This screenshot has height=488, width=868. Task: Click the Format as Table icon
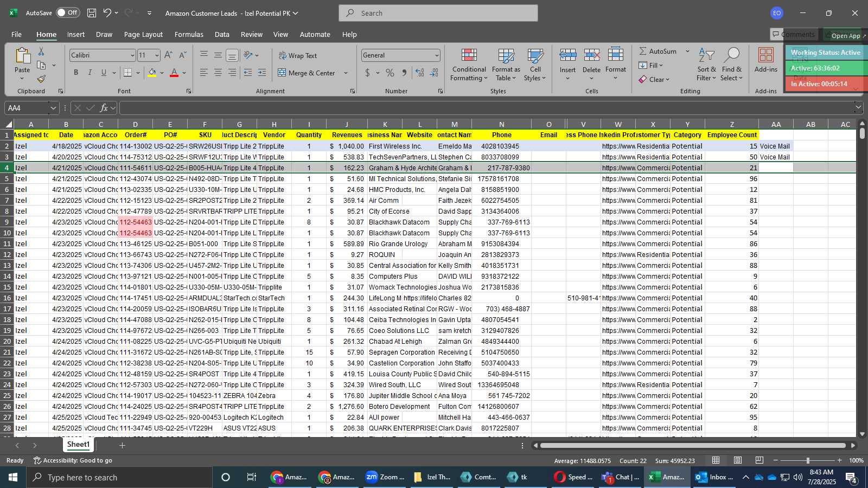506,55
